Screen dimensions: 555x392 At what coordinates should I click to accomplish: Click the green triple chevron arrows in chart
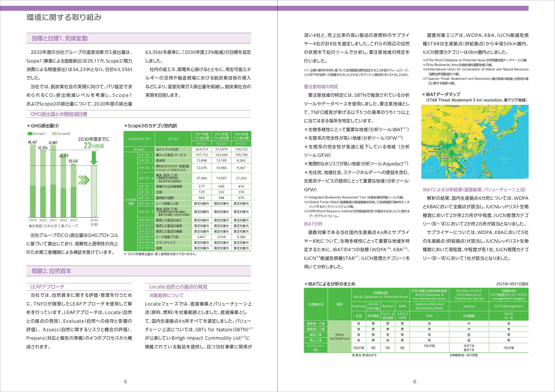click(x=84, y=180)
